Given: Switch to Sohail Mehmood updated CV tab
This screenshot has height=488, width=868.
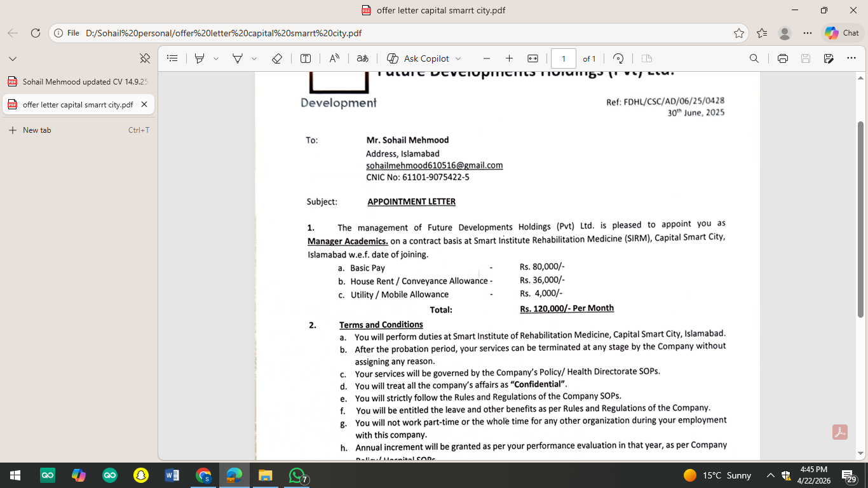Looking at the screenshot, I should [x=78, y=82].
